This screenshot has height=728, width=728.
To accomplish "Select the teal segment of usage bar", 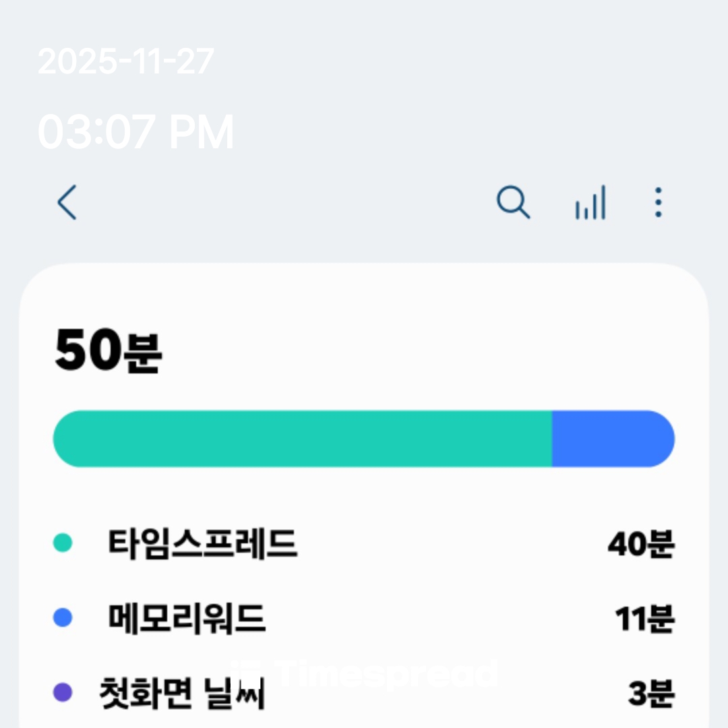I will 302,439.
